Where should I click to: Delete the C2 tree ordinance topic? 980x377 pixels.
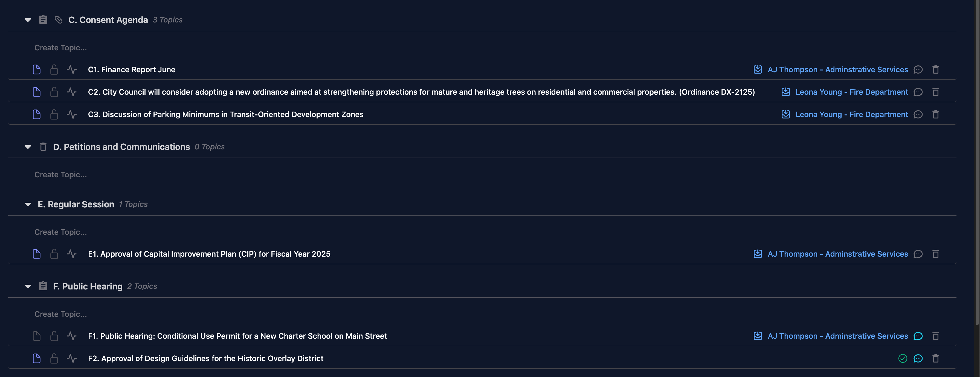click(935, 92)
